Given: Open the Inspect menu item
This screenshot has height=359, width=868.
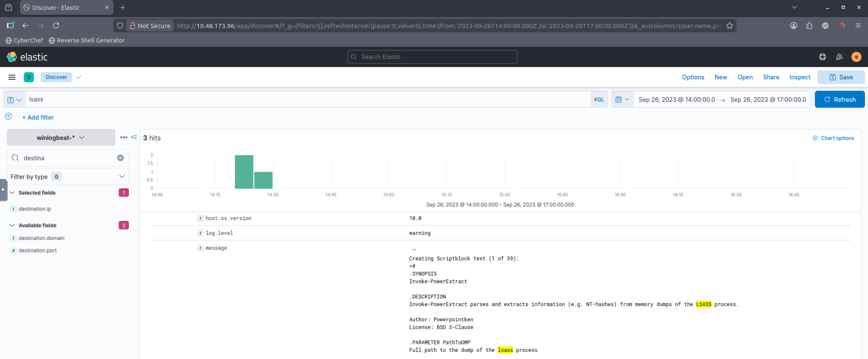Looking at the screenshot, I should click(799, 77).
